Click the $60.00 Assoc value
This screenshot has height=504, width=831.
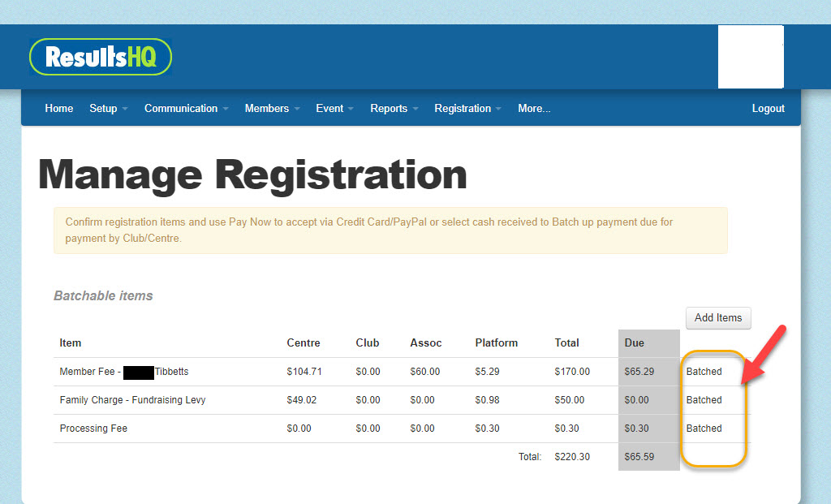(424, 372)
